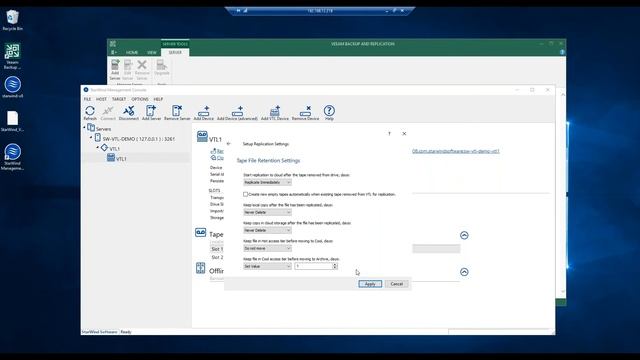Select the VTL1 device leaf in tree
Viewport: 640px width, 360px height.
point(117,158)
